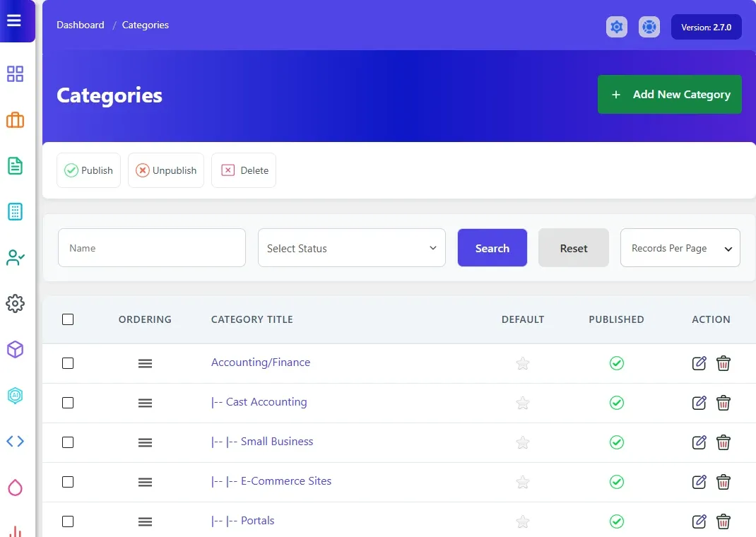Image resolution: width=756 pixels, height=537 pixels.
Task: Tick the Portals row checkbox
Action: pos(68,521)
